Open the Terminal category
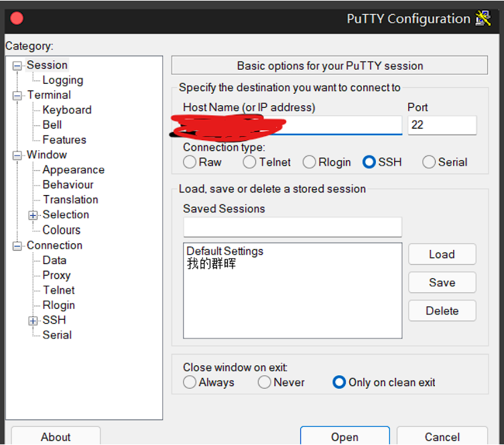The height and width of the screenshot is (445, 504). point(49,94)
